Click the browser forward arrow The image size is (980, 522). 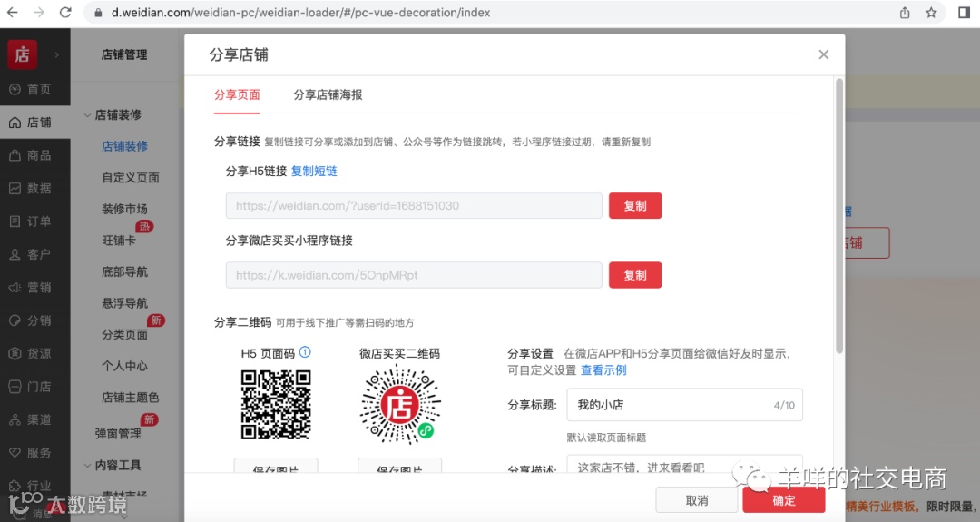tap(39, 13)
